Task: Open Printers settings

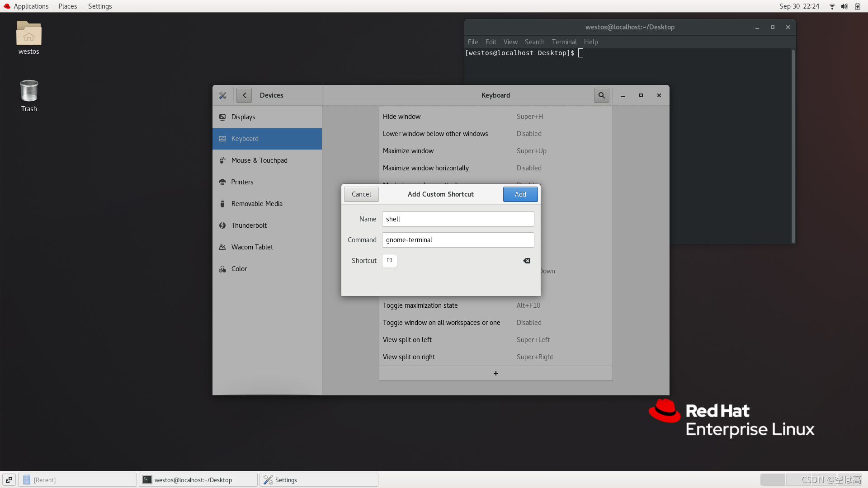Action: (x=267, y=182)
